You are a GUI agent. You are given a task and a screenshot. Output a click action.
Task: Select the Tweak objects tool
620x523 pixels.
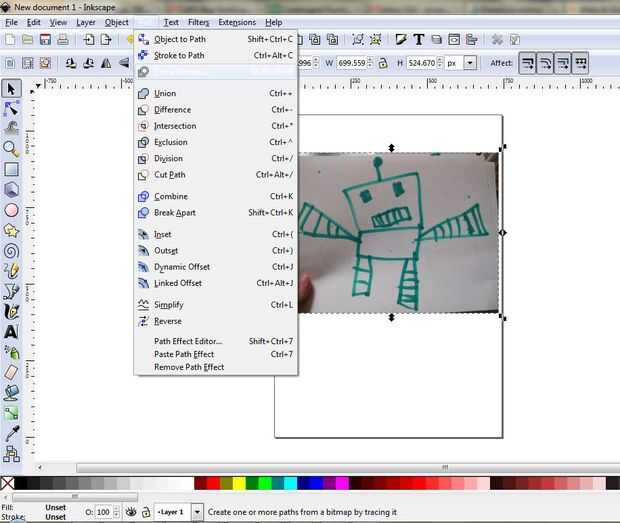(x=11, y=128)
